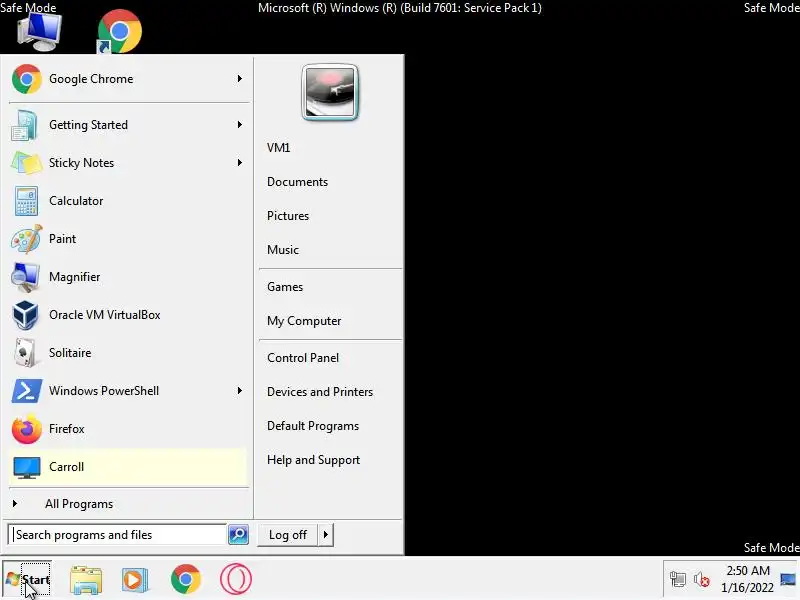800x600 pixels.
Task: Expand Google Chrome jump list arrow
Action: [239, 79]
